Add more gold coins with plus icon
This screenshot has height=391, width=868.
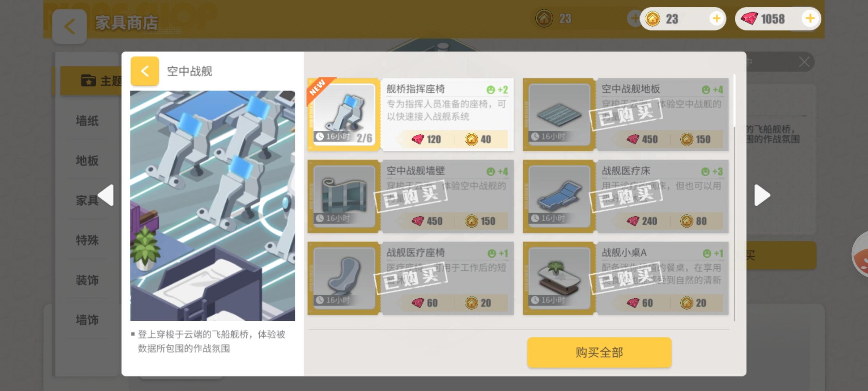716,18
